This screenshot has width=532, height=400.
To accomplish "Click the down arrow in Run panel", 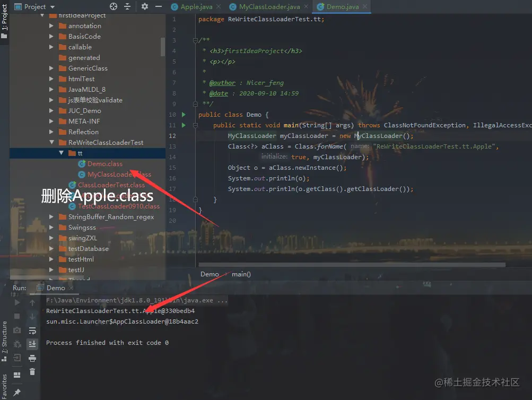I will (32, 316).
